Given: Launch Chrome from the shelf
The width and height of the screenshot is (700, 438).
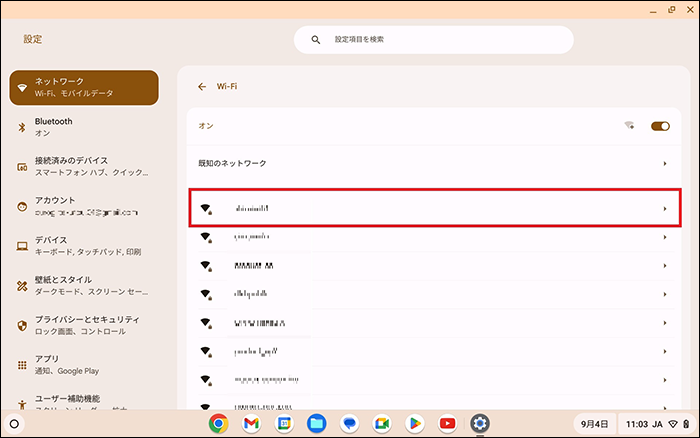Looking at the screenshot, I should (219, 423).
